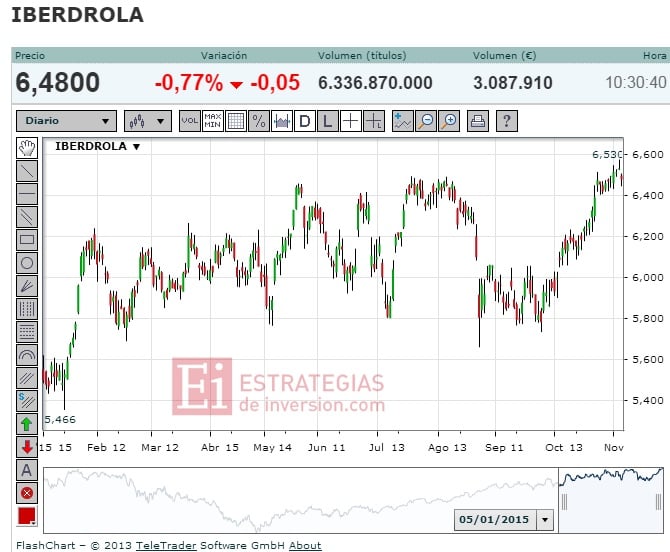The image size is (670, 552).
Task: Click the comparison area chart icon
Action: (282, 121)
